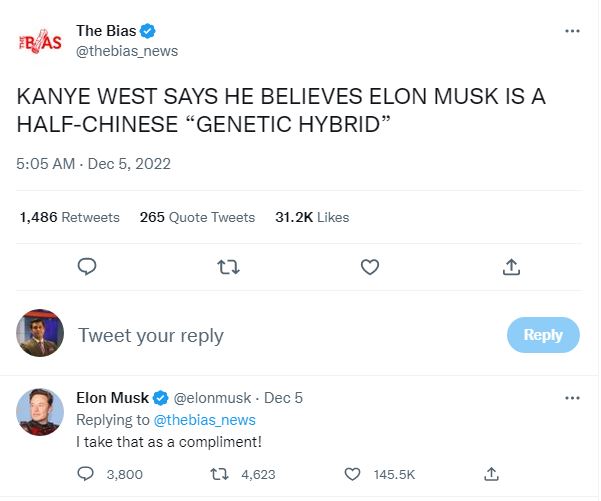Open the @thebias_news handle in tweet header

[x=127, y=50]
